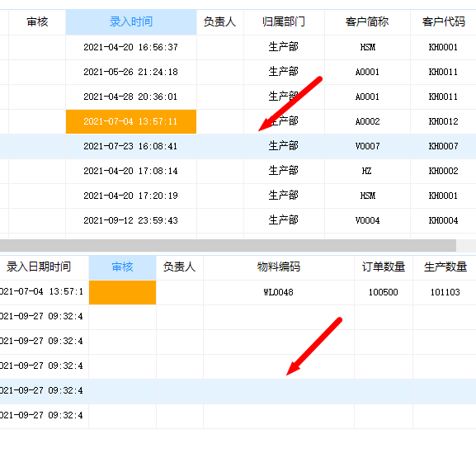476x453 pixels.
Task: Select the HZ customer row cell
Action: pyautogui.click(x=367, y=172)
